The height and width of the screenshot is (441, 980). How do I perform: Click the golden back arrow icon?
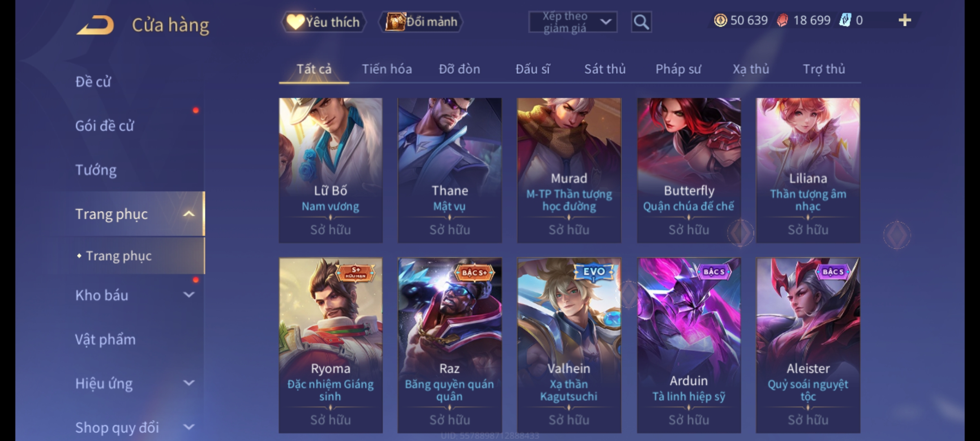pyautogui.click(x=95, y=25)
